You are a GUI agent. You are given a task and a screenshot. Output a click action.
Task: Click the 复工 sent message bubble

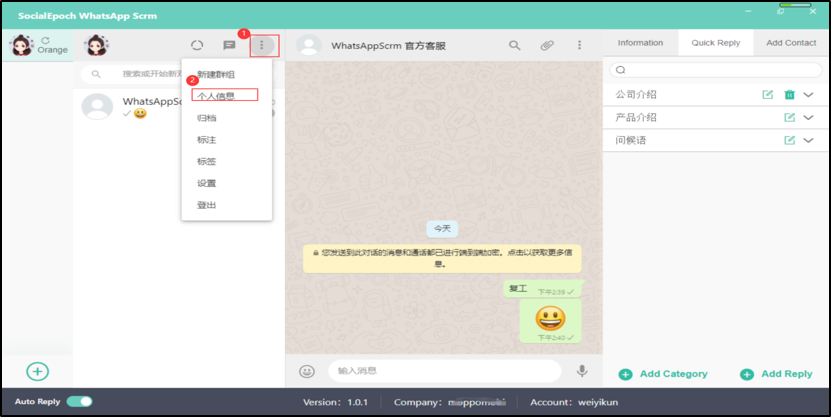[542, 289]
